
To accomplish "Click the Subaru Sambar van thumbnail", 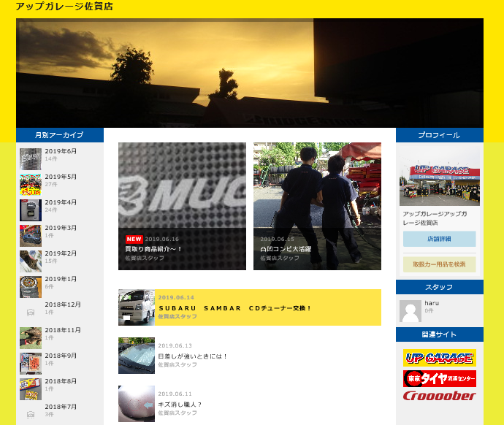I will pos(137,307).
